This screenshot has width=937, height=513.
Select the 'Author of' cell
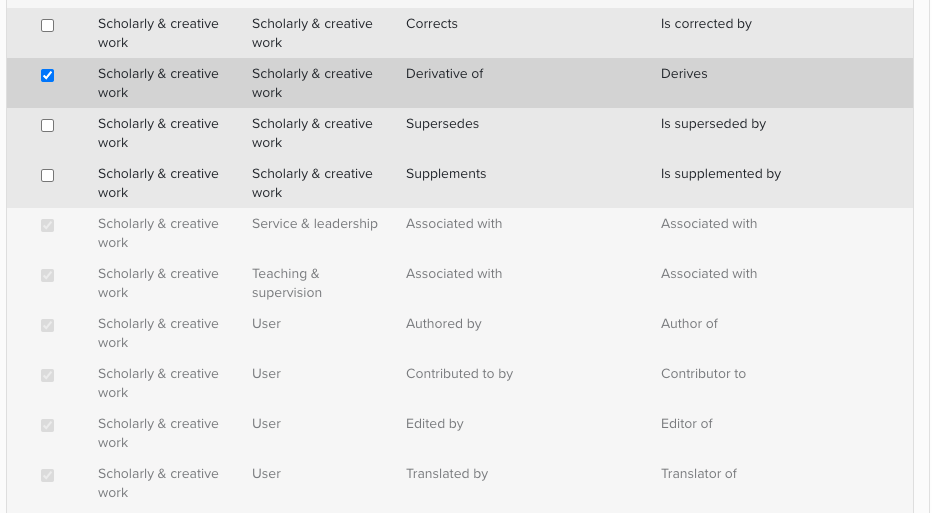pos(689,324)
